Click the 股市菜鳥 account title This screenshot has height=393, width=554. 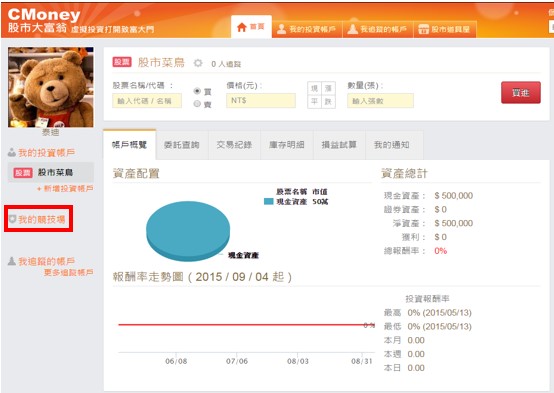tap(161, 63)
